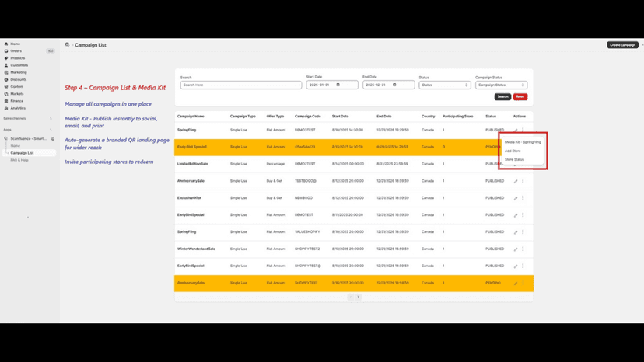
Task: Go to the previous page of campaigns
Action: (350, 298)
